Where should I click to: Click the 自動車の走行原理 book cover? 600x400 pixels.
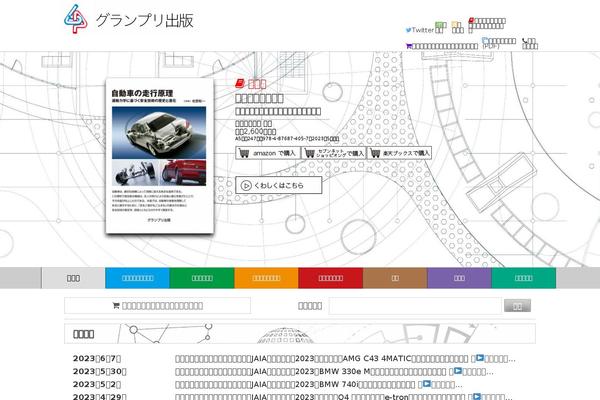point(160,156)
